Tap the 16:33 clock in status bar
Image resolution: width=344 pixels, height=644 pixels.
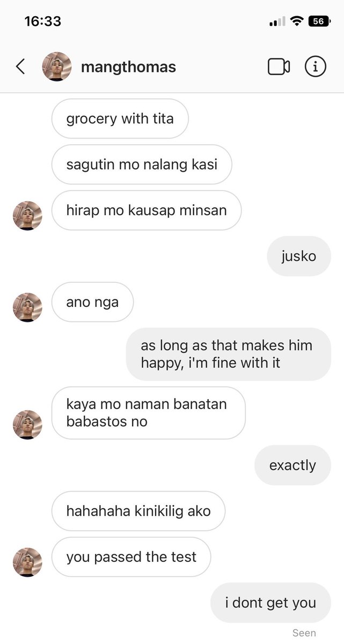click(43, 21)
